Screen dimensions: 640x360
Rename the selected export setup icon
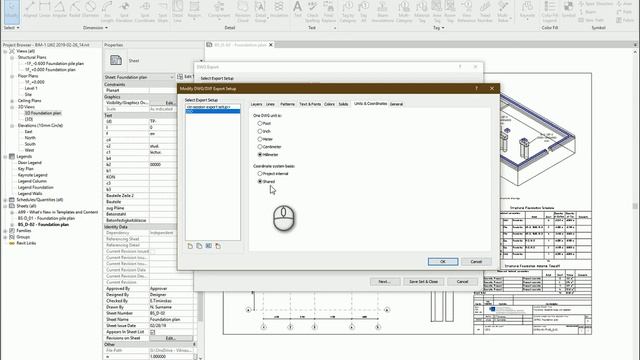click(209, 246)
